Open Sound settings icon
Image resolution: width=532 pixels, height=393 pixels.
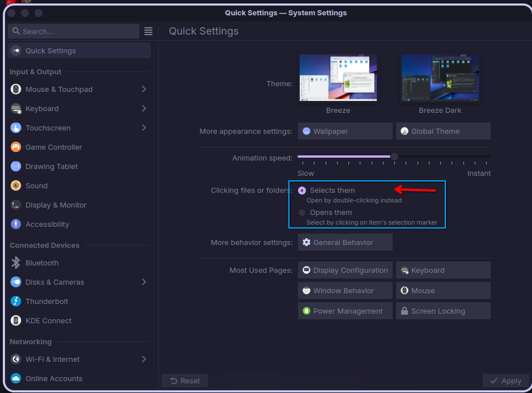[16, 185]
